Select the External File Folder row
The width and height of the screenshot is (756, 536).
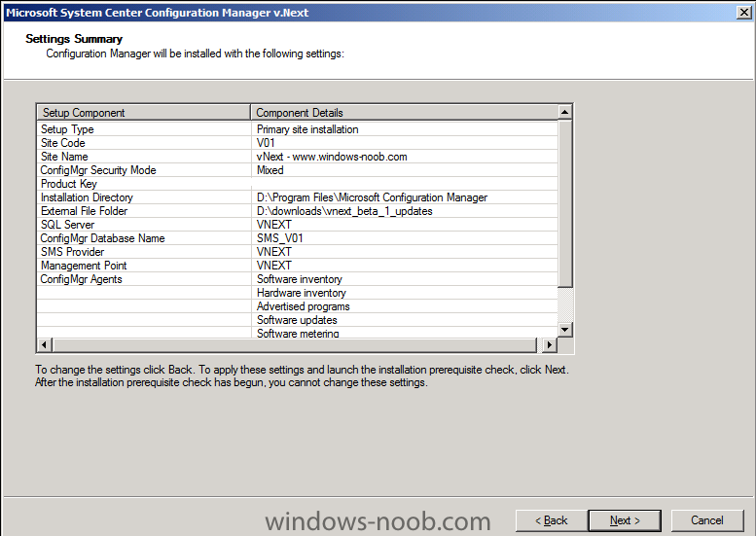[x=298, y=211]
